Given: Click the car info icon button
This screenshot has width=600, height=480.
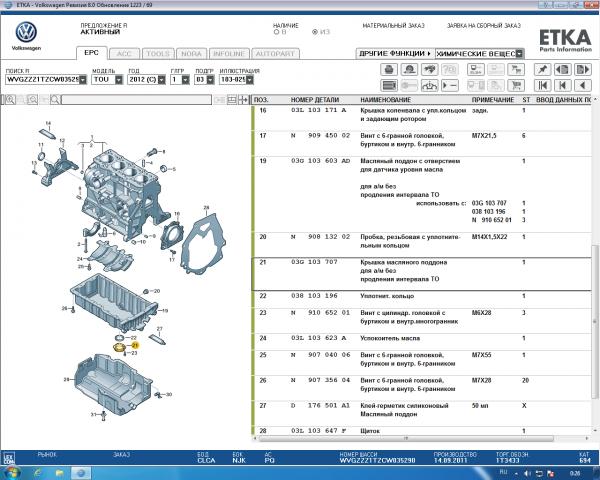Looking at the screenshot, I should [429, 85].
